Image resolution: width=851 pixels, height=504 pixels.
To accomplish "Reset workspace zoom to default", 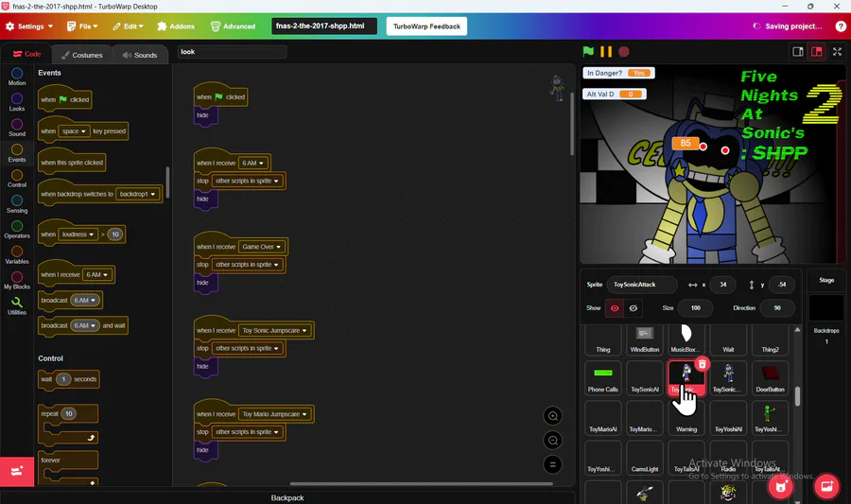I will [552, 464].
